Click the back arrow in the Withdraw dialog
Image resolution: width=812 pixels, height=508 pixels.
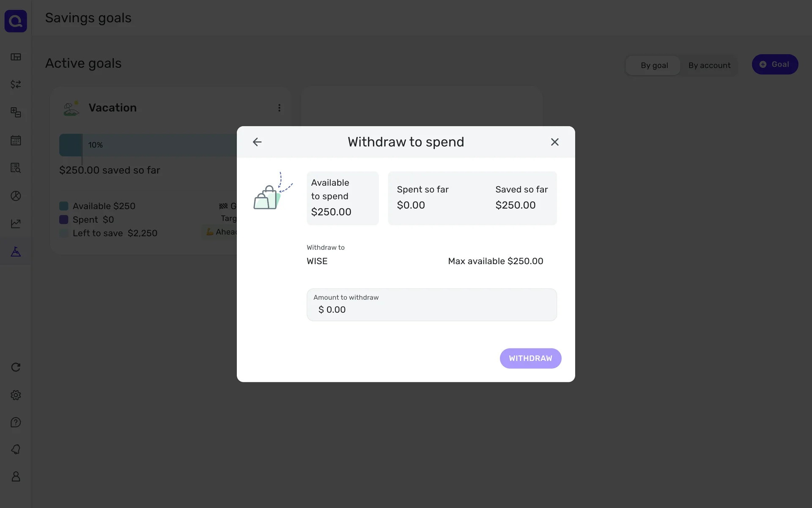point(257,142)
